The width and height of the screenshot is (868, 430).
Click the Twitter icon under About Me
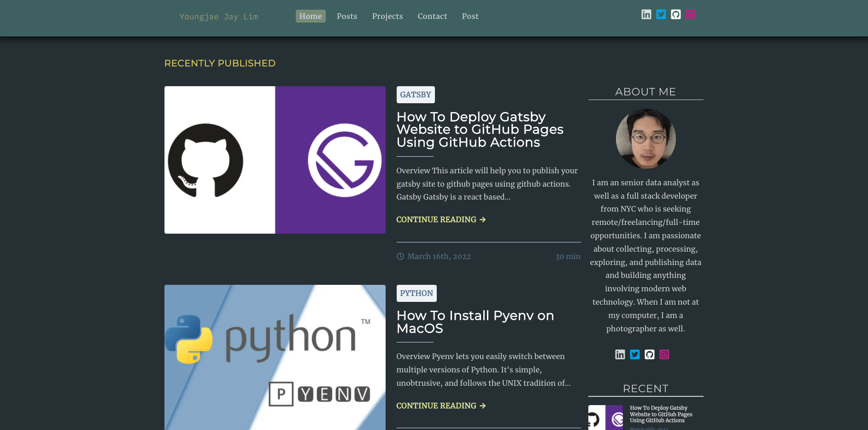tap(635, 354)
